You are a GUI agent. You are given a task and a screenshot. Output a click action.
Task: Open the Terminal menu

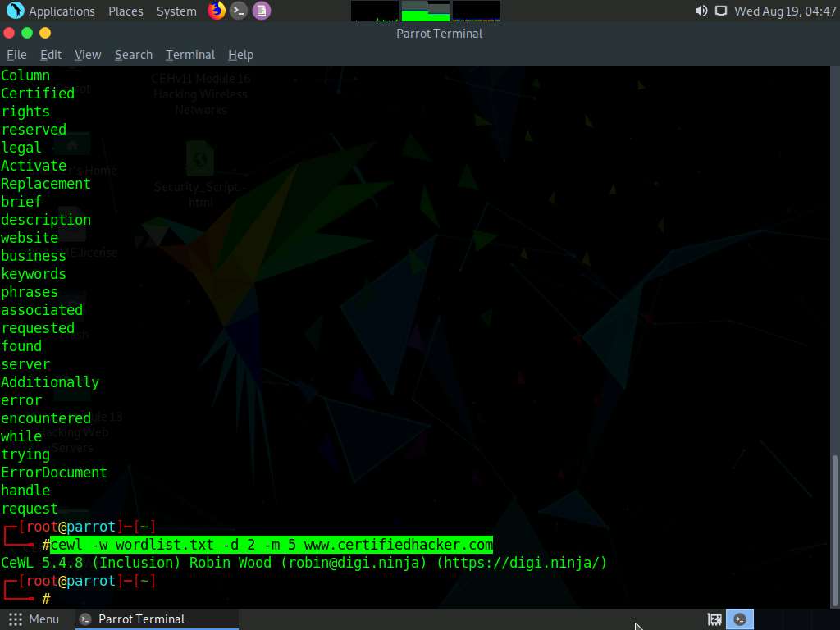(x=190, y=55)
